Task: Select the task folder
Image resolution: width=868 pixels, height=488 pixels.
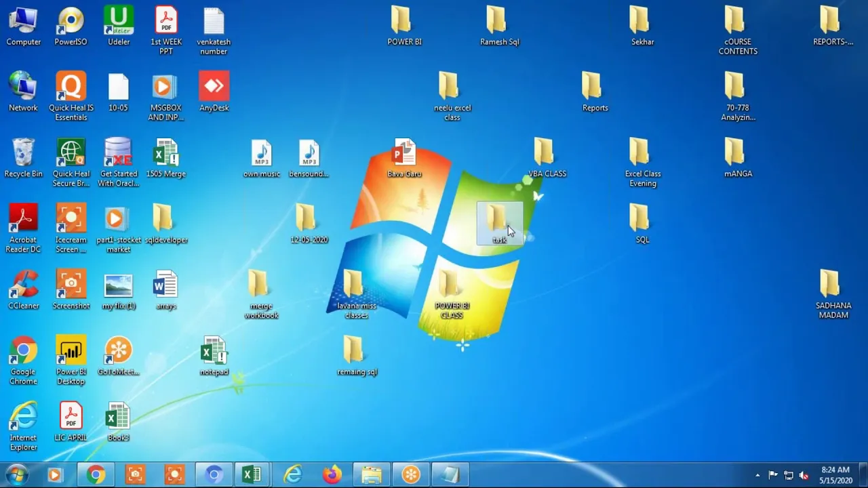Action: [499, 224]
